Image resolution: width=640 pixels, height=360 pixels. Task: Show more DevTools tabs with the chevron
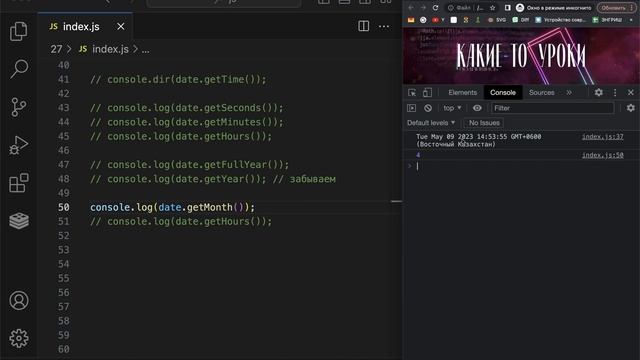pos(569,93)
